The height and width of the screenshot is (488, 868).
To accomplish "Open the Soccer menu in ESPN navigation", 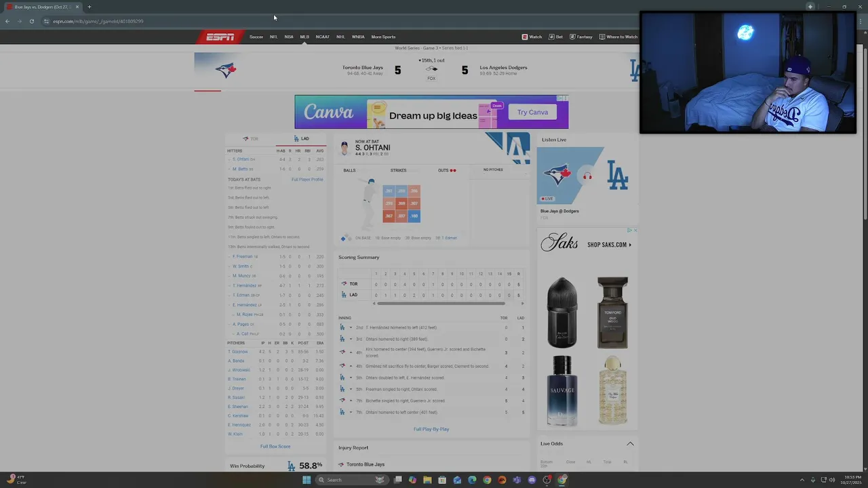I will 256,37.
